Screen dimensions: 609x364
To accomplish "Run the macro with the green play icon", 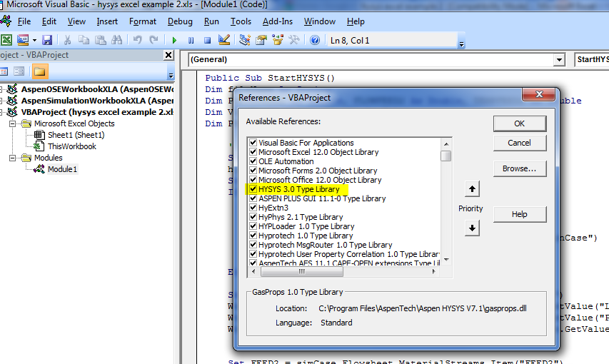I will pyautogui.click(x=174, y=41).
